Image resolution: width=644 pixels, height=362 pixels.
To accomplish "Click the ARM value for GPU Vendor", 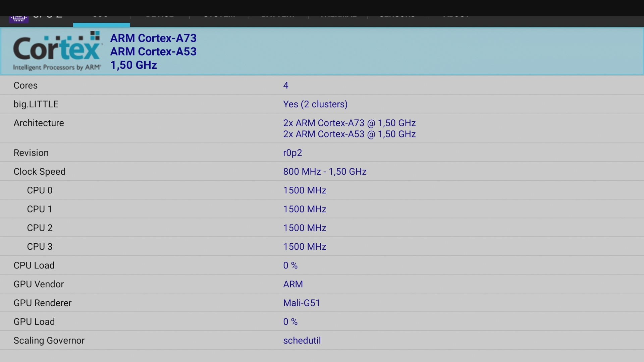I will [293, 284].
